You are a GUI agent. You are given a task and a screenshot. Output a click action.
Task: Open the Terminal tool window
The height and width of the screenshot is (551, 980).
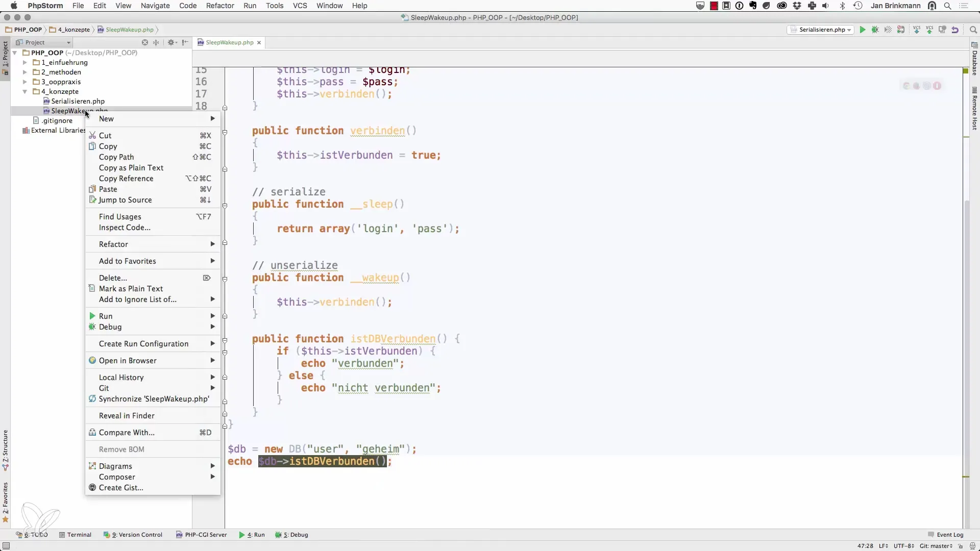point(75,535)
